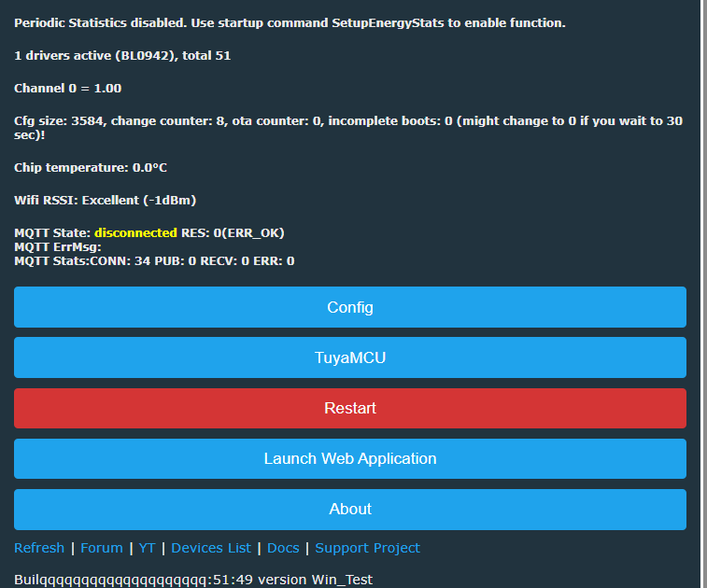Visit the Support Project link
This screenshot has width=707, height=588.
tap(367, 548)
